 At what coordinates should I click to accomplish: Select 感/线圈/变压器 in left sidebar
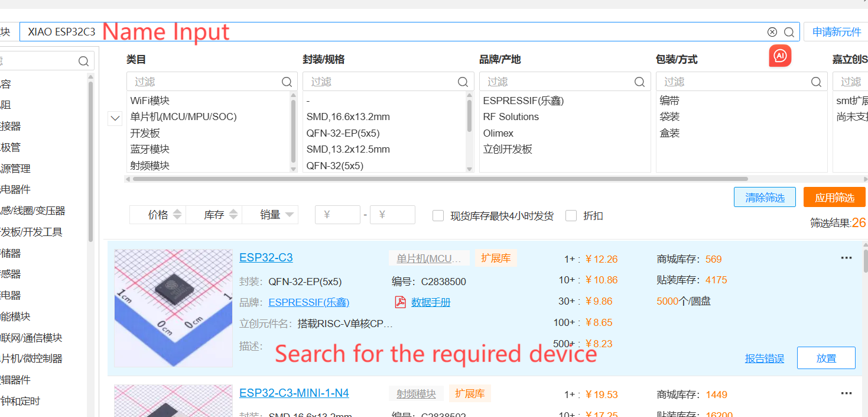pos(32,211)
